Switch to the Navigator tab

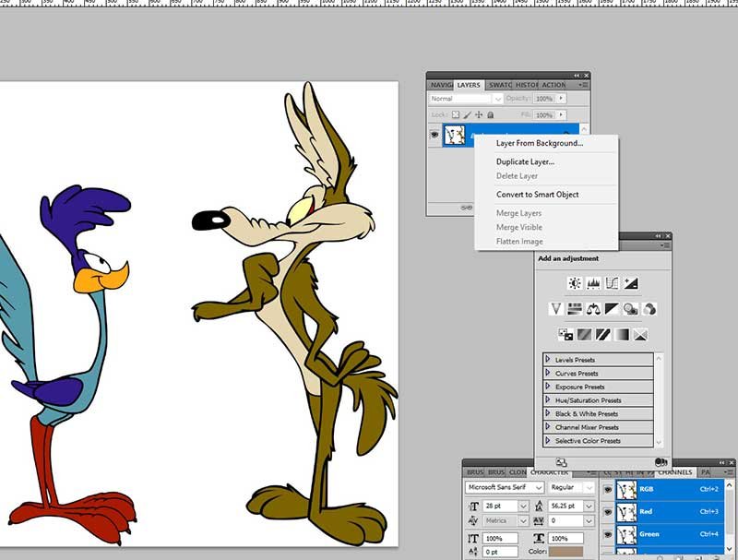pos(441,85)
